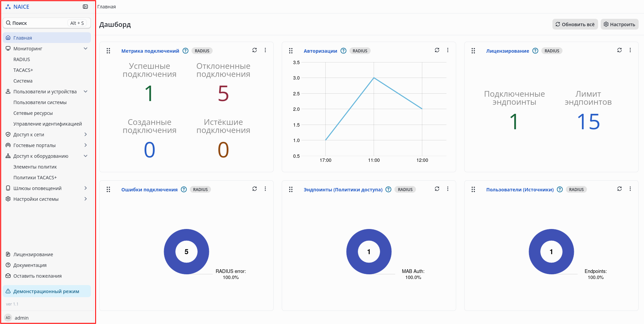Click the Обновить всё button
The height and width of the screenshot is (324, 644).
click(575, 24)
